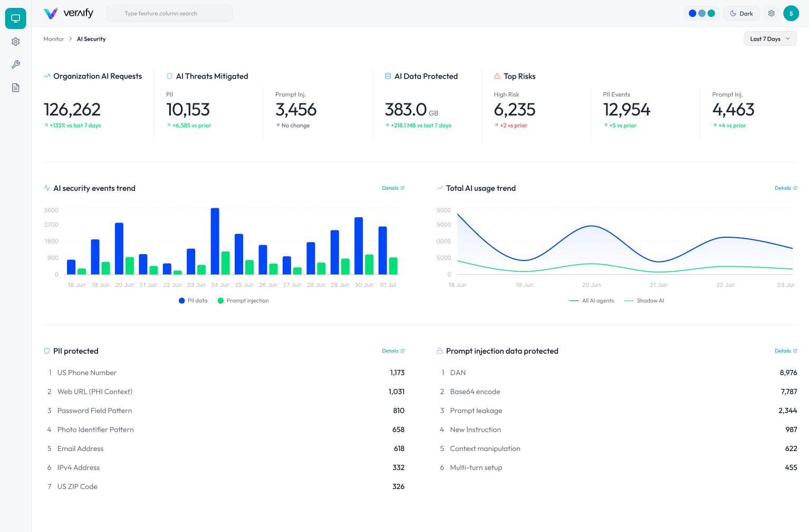
Task: Toggle Prompt injection legend series
Action: pos(243,301)
